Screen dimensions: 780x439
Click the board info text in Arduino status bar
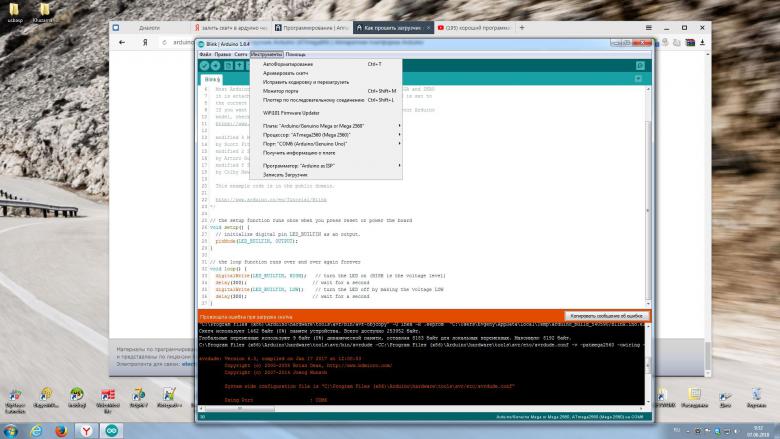click(x=570, y=417)
